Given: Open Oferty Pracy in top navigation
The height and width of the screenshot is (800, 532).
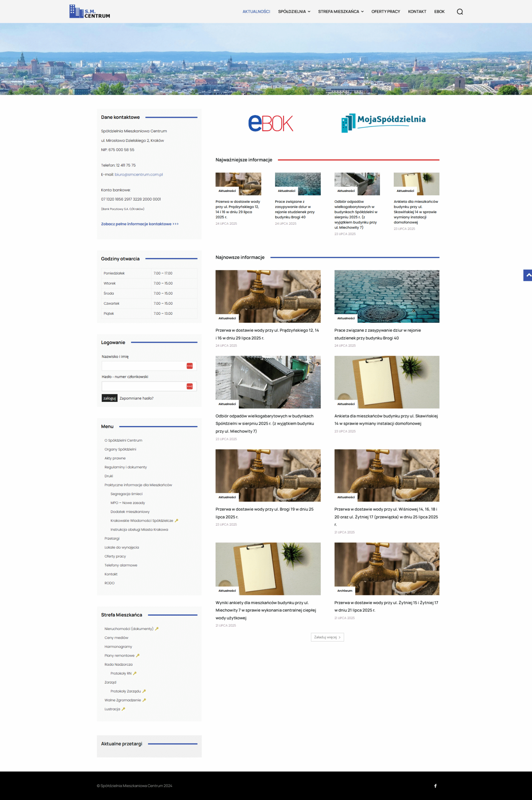Looking at the screenshot, I should [386, 12].
